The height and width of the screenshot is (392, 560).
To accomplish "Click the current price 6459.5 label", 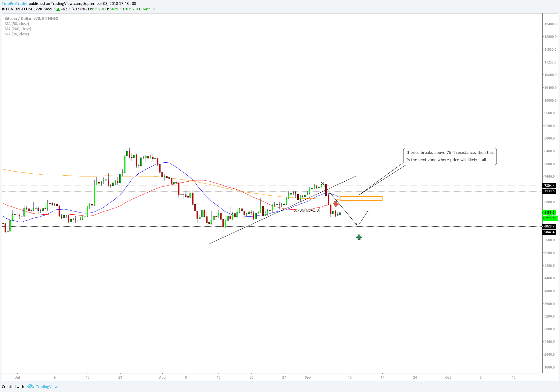I will click(x=550, y=212).
